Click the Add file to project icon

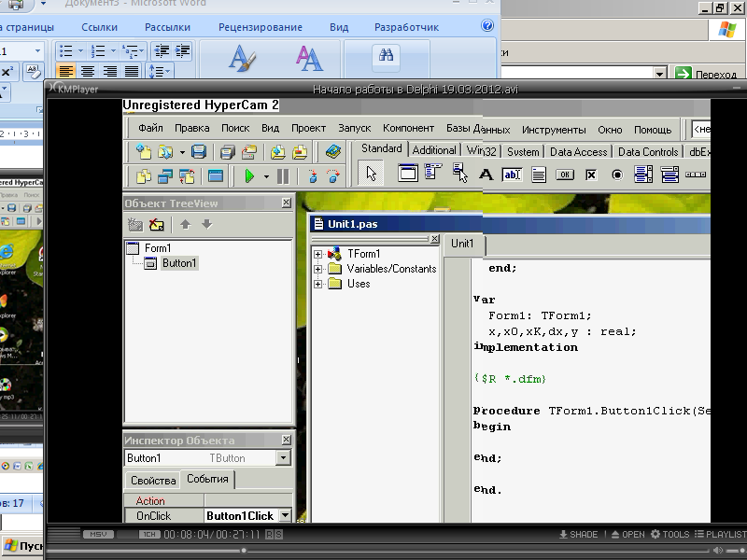[x=277, y=152]
